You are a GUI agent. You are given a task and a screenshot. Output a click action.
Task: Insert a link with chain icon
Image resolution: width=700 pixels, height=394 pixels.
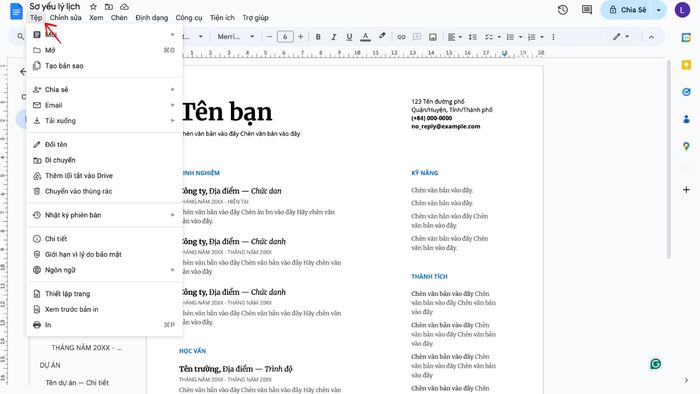point(401,37)
